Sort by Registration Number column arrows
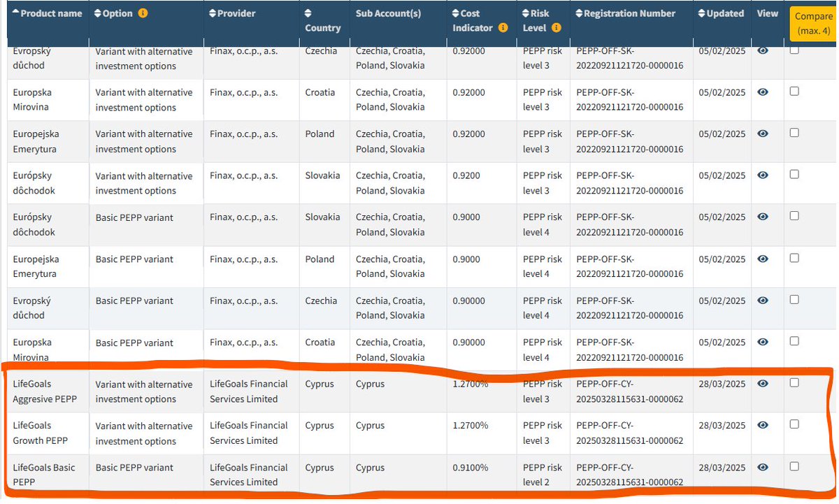Image resolution: width=839 pixels, height=504 pixels. (579, 13)
